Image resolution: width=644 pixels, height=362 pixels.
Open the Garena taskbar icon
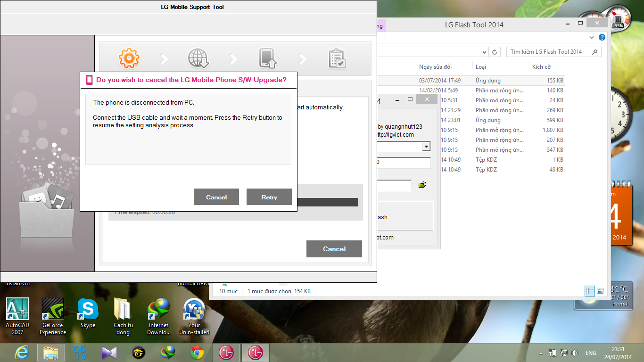pos(138,353)
